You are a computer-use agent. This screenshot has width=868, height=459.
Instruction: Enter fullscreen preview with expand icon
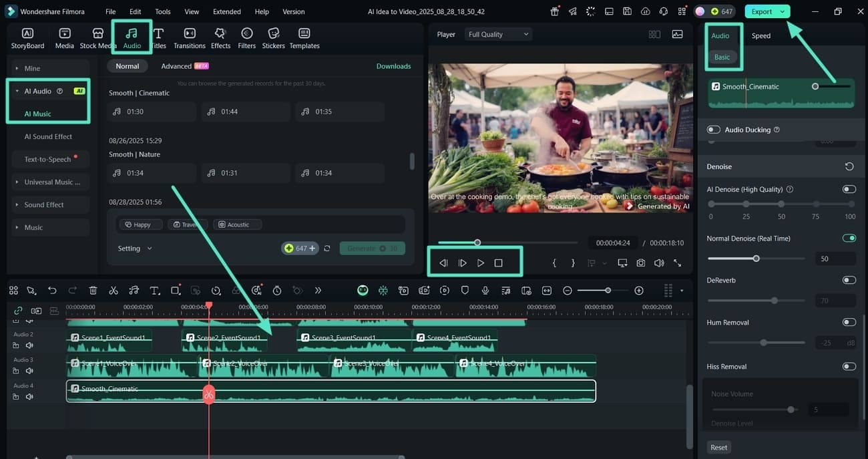[x=678, y=263]
